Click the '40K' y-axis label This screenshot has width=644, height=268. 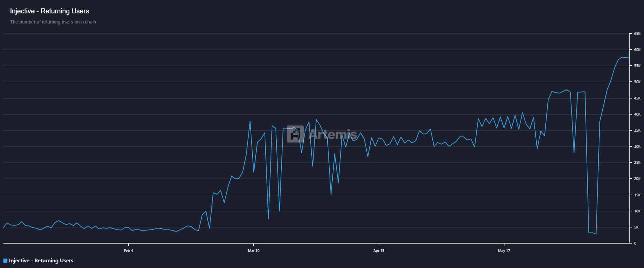click(x=637, y=114)
